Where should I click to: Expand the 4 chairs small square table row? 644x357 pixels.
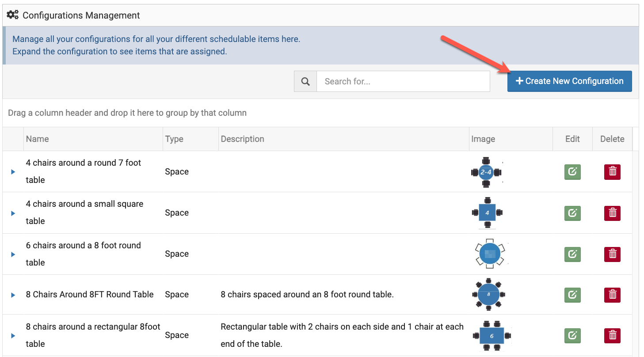click(x=13, y=213)
